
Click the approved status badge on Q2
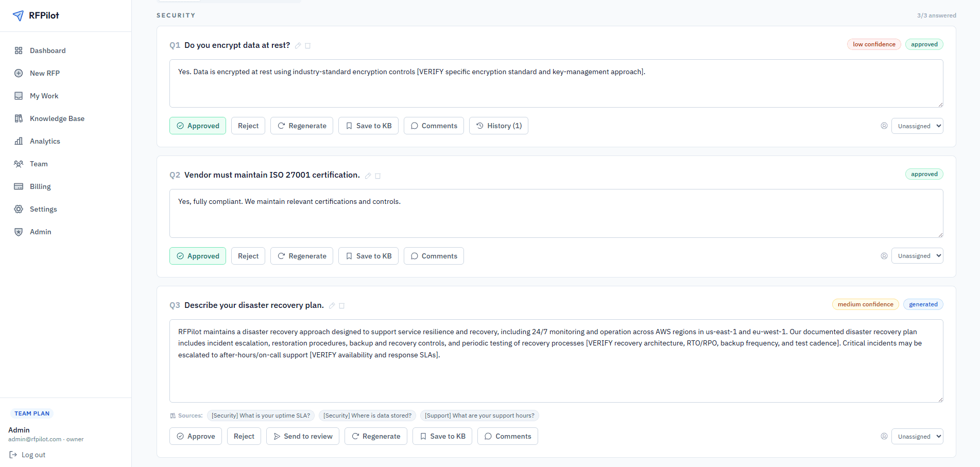click(x=924, y=174)
